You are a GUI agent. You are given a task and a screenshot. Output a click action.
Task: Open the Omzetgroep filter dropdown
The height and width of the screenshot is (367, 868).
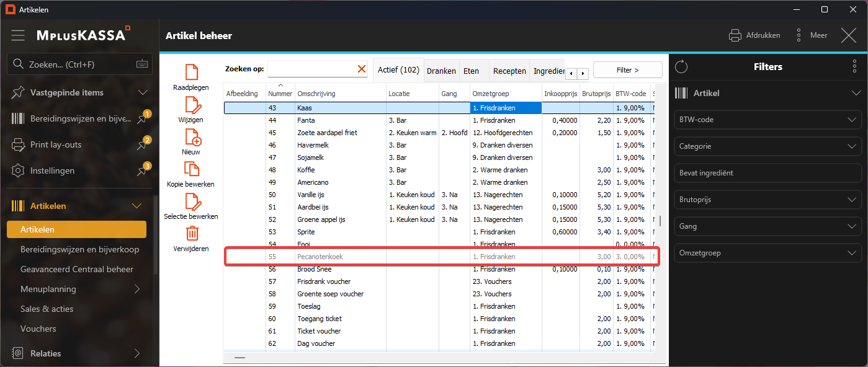pos(768,253)
